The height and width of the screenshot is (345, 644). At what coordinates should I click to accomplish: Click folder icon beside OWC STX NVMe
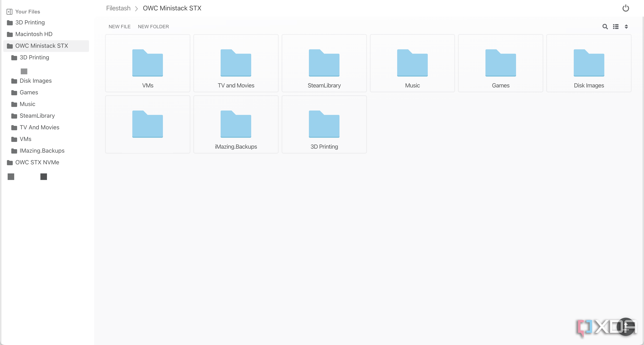(x=10, y=163)
